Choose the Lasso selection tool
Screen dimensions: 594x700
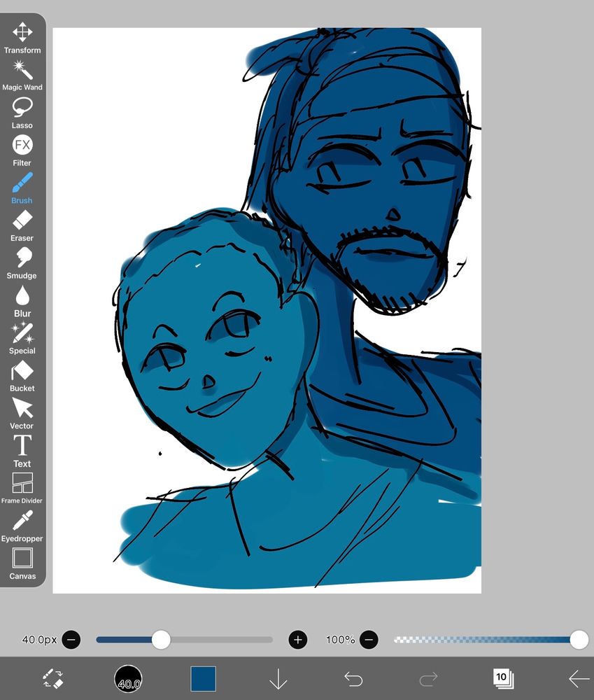[22, 113]
